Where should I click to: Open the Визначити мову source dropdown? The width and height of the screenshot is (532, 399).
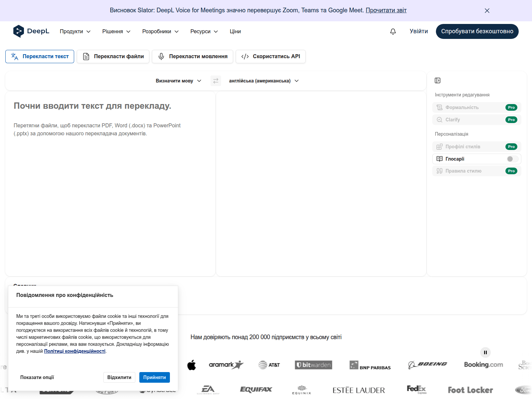[x=179, y=81]
